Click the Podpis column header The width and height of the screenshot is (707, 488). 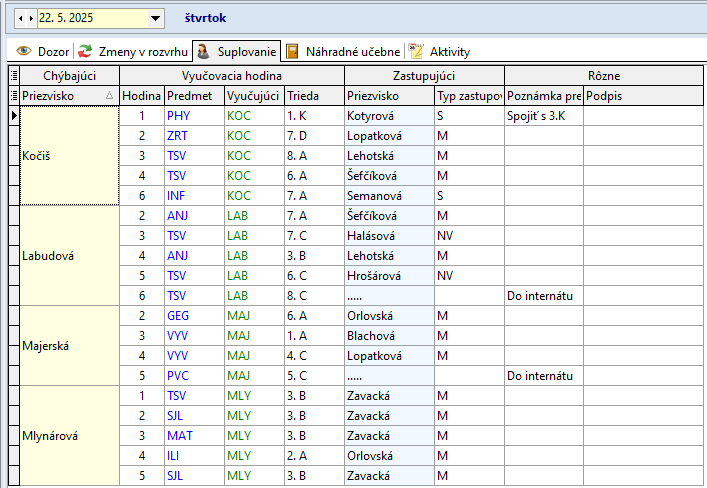click(x=644, y=96)
